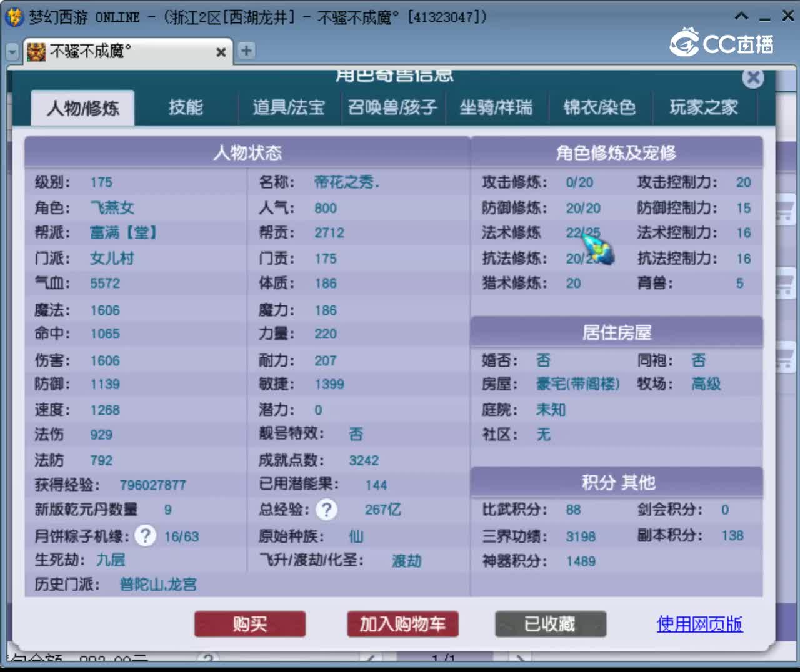Click 猎术修炼 value 20

[573, 284]
